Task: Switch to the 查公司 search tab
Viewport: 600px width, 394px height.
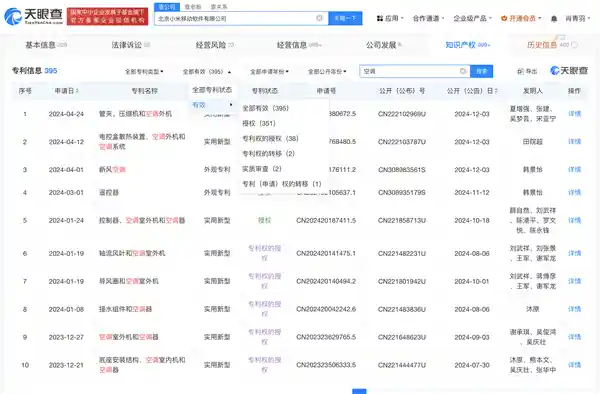Action: [167, 7]
